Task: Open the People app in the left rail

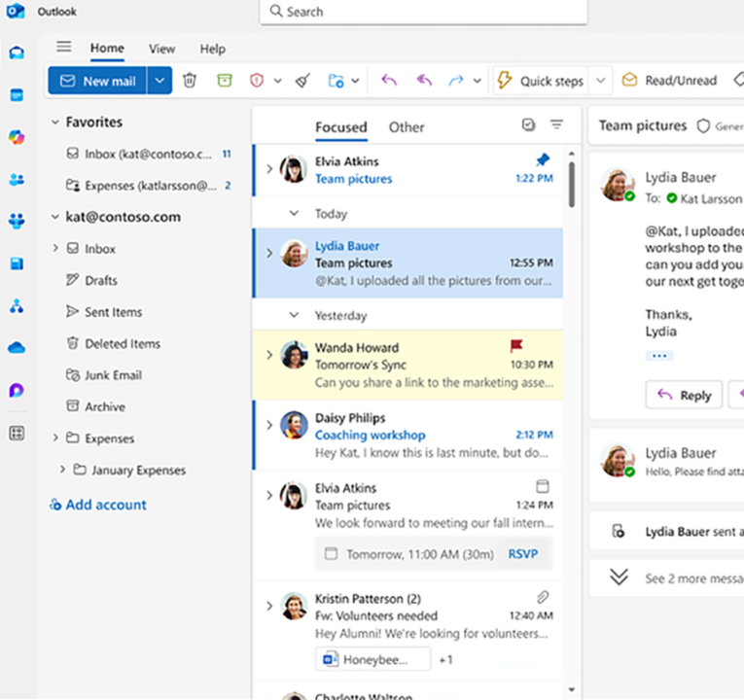Action: coord(17,180)
